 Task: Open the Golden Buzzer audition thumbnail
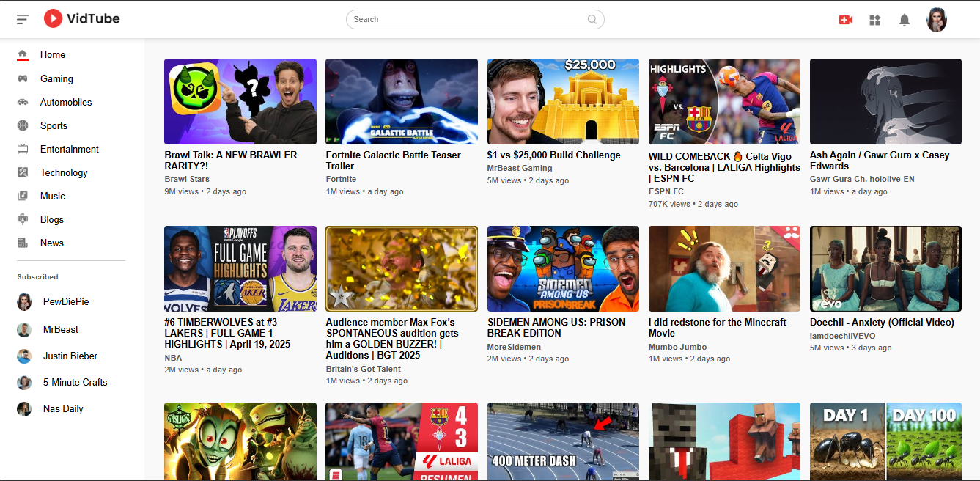coord(402,268)
